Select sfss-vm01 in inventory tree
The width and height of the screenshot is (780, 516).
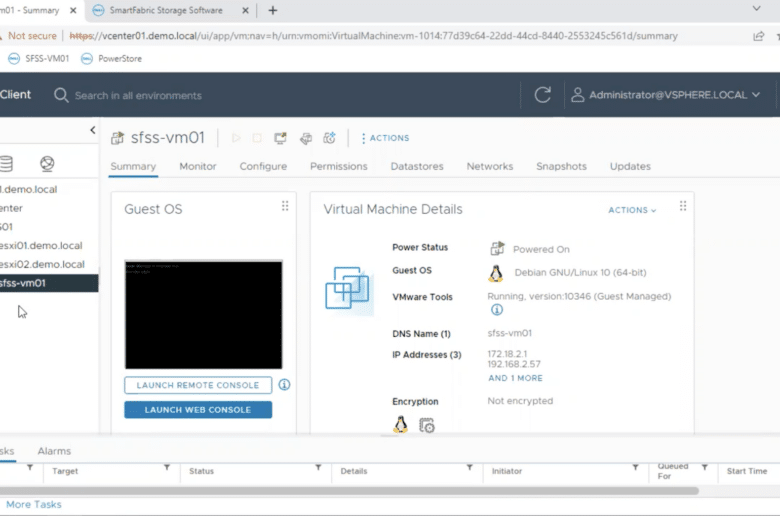pos(49,283)
